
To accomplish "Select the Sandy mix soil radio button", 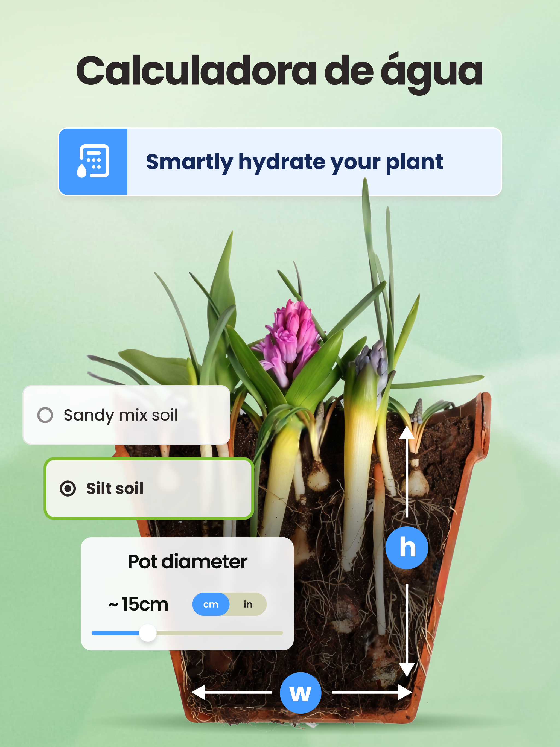I will (45, 415).
